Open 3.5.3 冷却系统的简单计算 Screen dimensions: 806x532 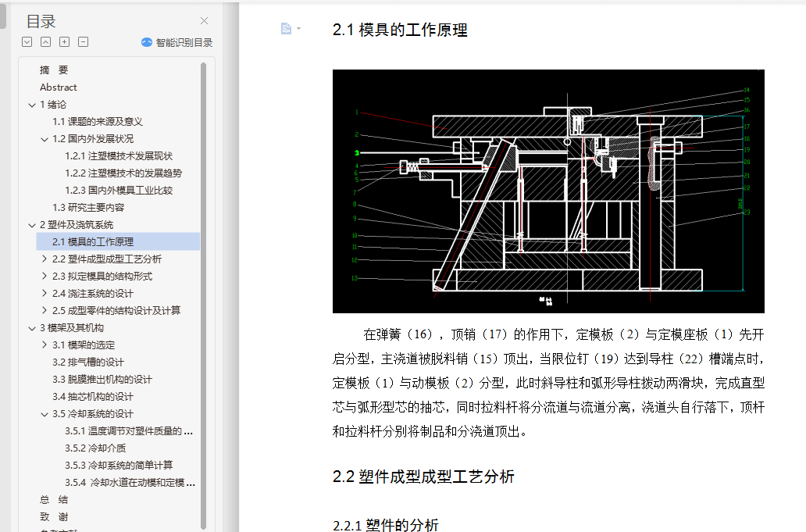pyautogui.click(x=119, y=465)
